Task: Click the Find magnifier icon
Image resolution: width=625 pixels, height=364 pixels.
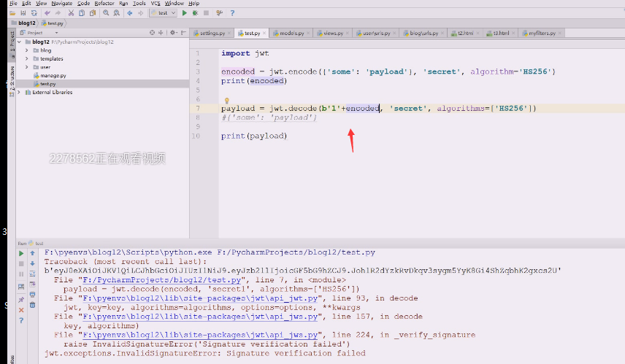Action: click(106, 13)
